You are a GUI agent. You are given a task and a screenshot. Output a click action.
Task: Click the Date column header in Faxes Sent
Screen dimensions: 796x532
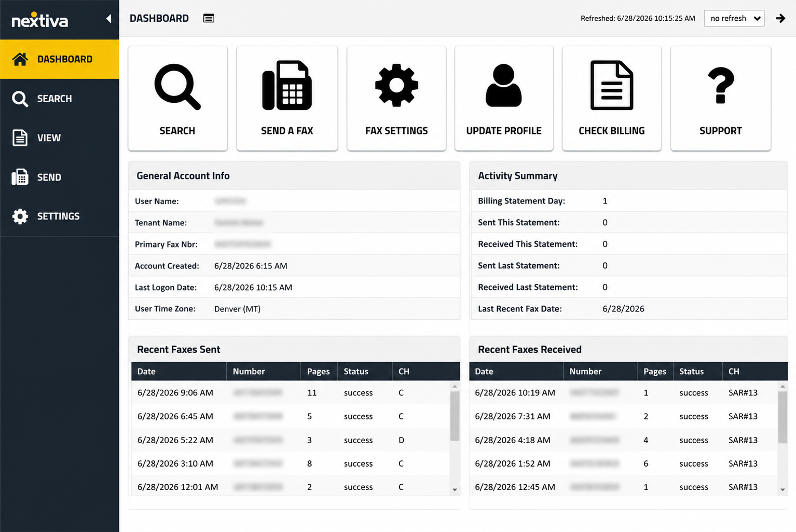[x=179, y=372]
